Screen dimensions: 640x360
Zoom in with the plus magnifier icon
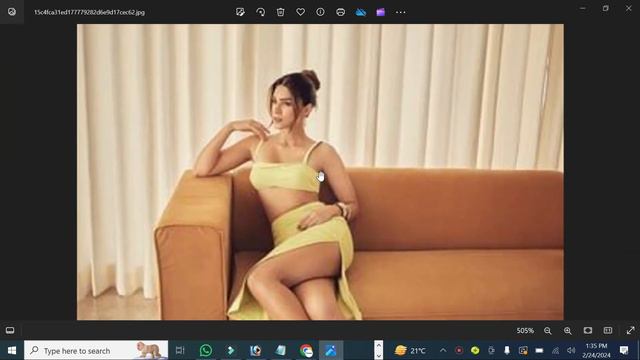coord(568,331)
